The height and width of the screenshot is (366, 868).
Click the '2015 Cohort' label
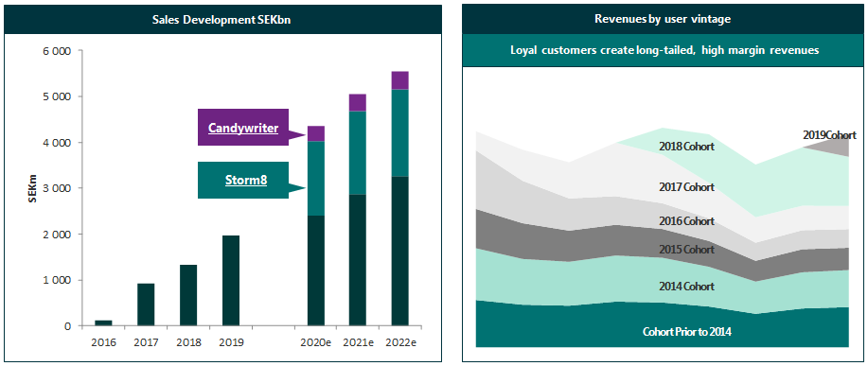[686, 250]
